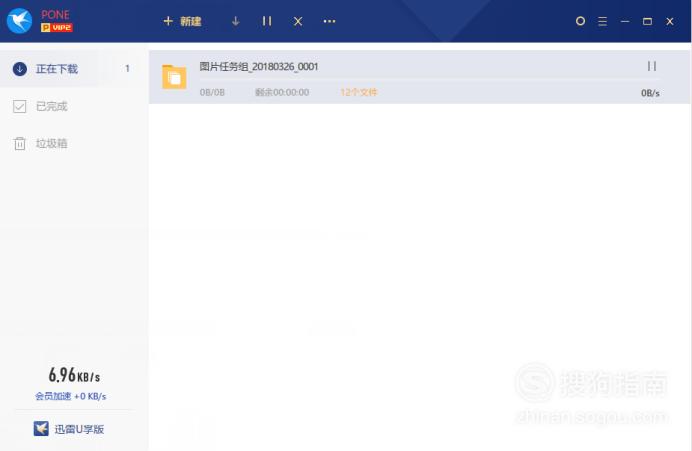Open the 12个文件 file list link

(x=358, y=92)
